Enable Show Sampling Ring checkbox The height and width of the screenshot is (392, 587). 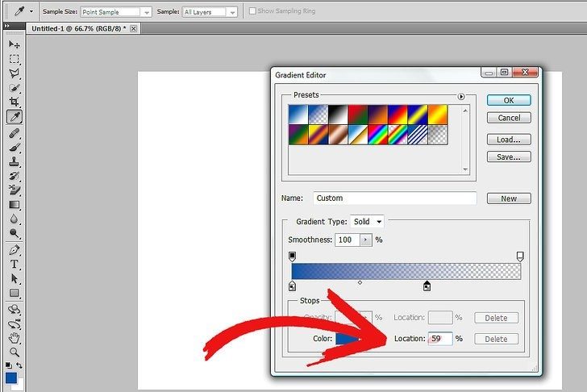[253, 11]
